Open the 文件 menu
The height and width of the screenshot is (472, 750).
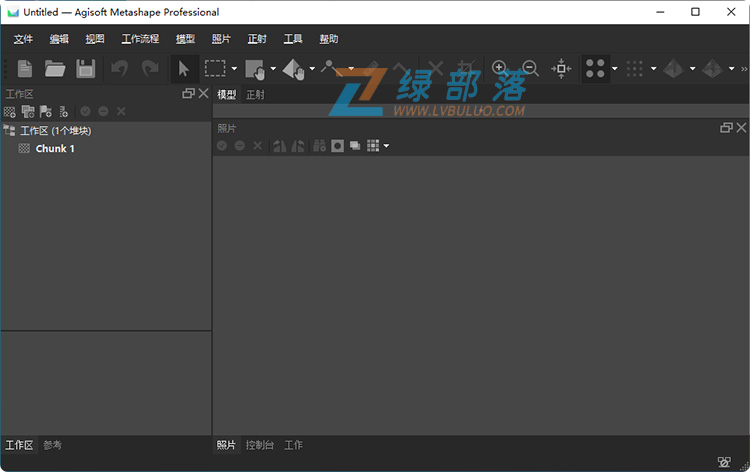coord(23,39)
